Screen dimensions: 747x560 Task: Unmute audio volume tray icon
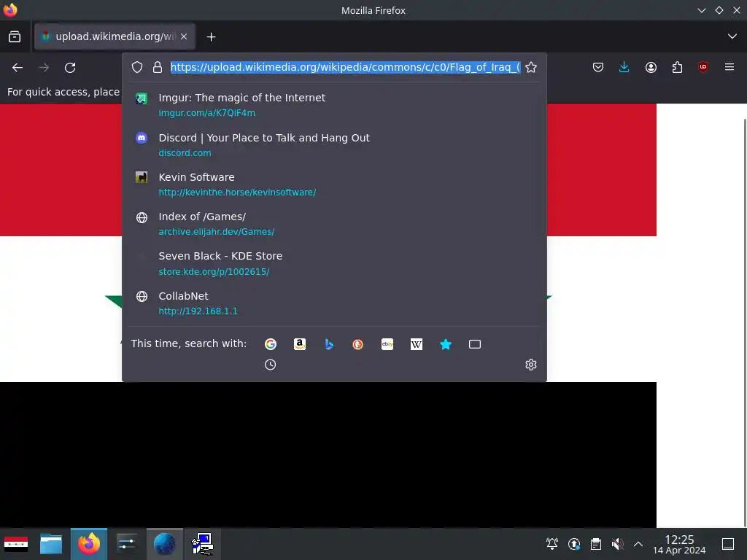point(617,544)
